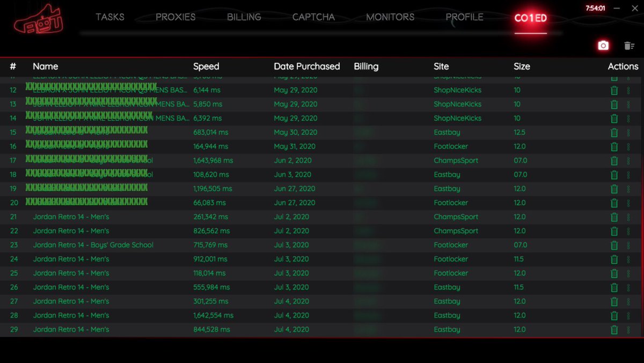Image resolution: width=644 pixels, height=363 pixels.
Task: Open more options for row 18
Action: [x=628, y=175]
